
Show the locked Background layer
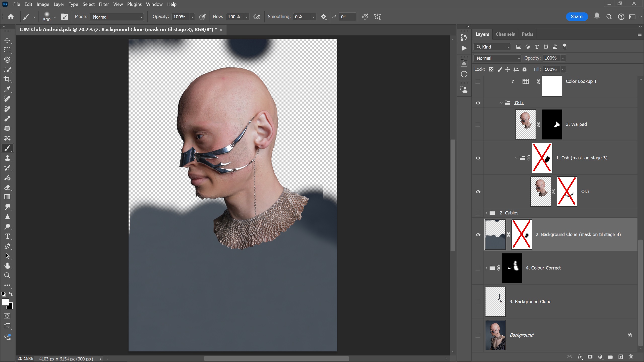pyautogui.click(x=478, y=335)
